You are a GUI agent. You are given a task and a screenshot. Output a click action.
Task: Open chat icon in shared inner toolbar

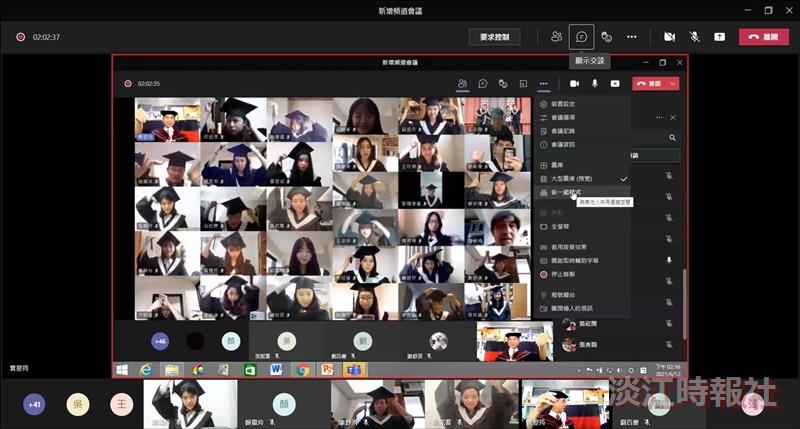pos(483,83)
